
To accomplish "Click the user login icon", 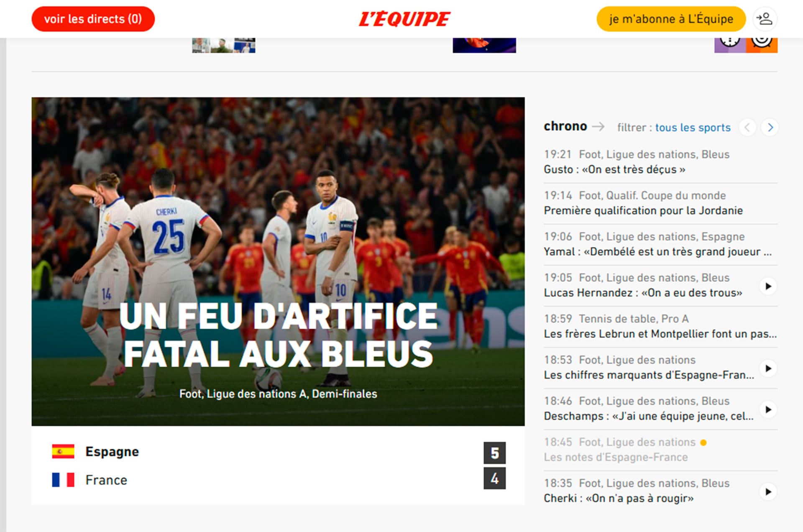I will click(765, 19).
